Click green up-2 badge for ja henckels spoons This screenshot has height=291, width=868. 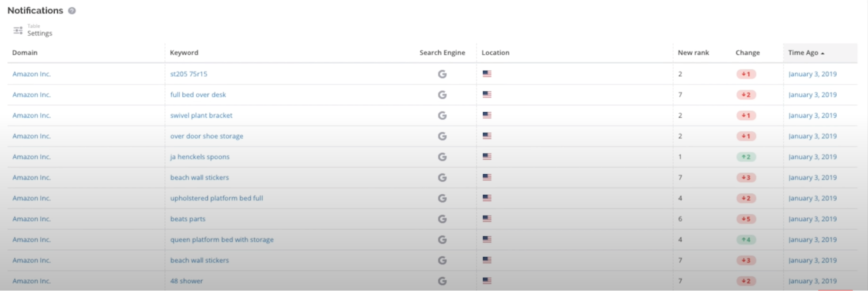coord(746,157)
